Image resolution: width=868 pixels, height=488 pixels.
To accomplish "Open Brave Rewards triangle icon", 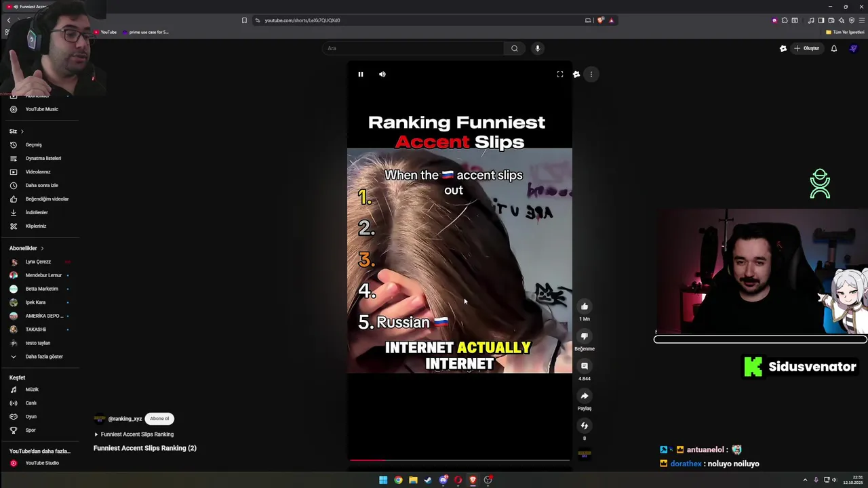I will 611,20.
